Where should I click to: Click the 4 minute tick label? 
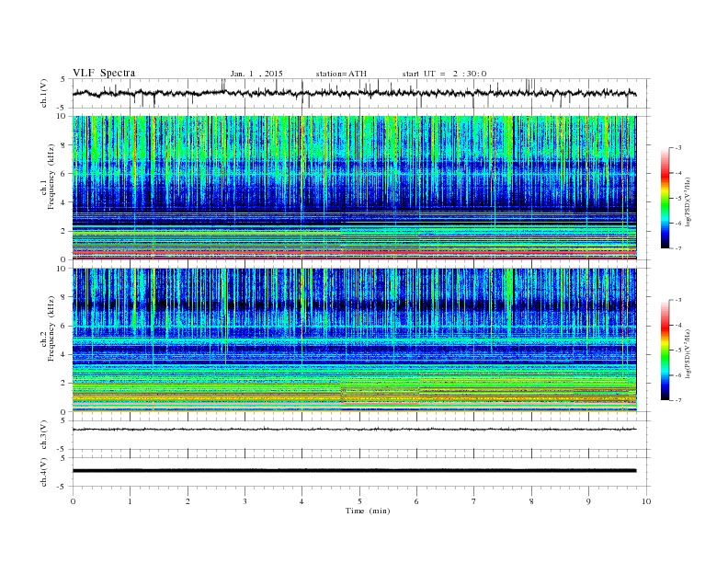[301, 501]
